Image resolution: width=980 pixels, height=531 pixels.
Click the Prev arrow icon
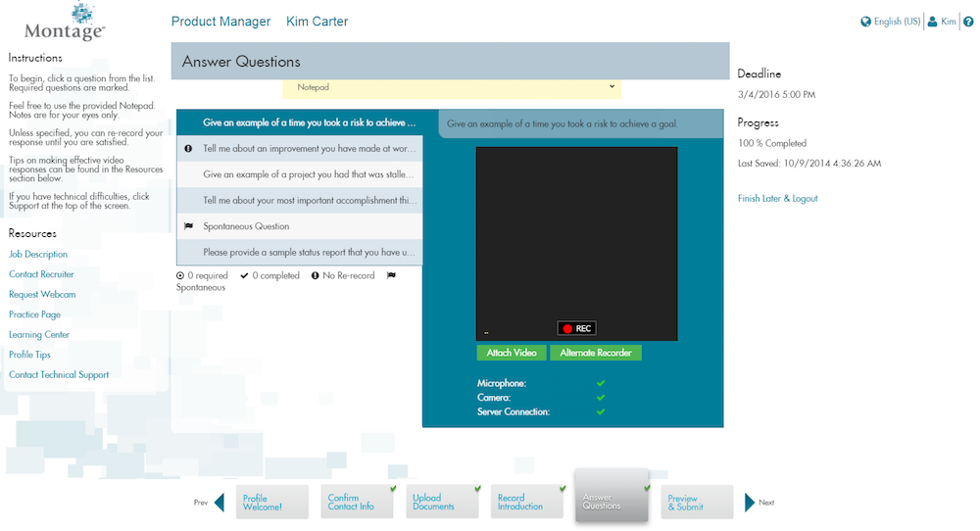pyautogui.click(x=220, y=503)
